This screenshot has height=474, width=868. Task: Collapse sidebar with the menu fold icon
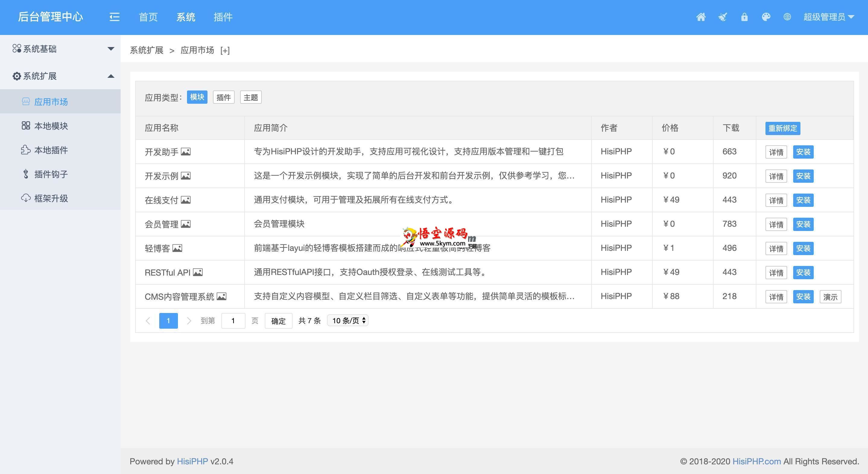[115, 17]
